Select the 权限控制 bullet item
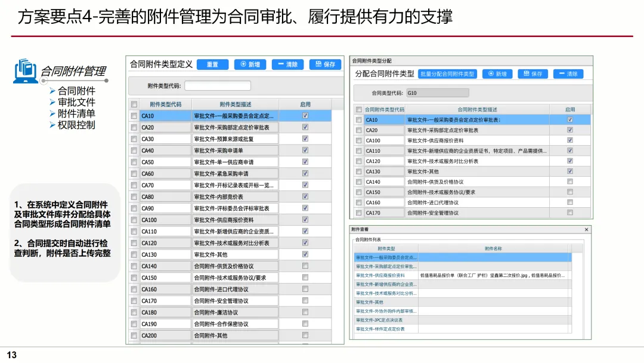Screen dimensions: 644x363 tap(76, 125)
